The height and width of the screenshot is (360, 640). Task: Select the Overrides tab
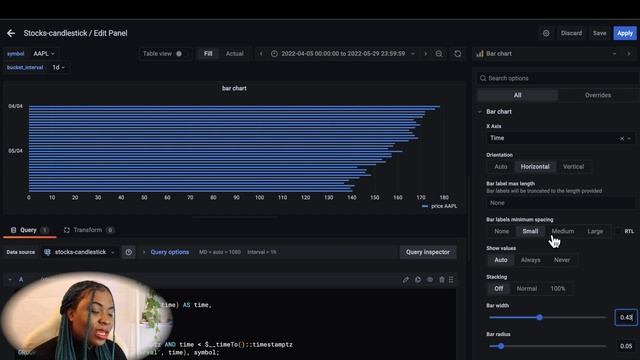point(598,95)
